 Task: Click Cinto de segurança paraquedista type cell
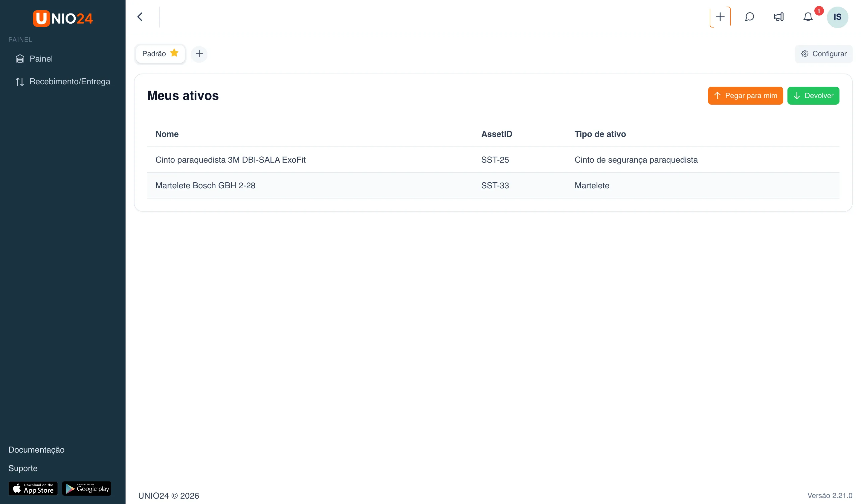(636, 160)
